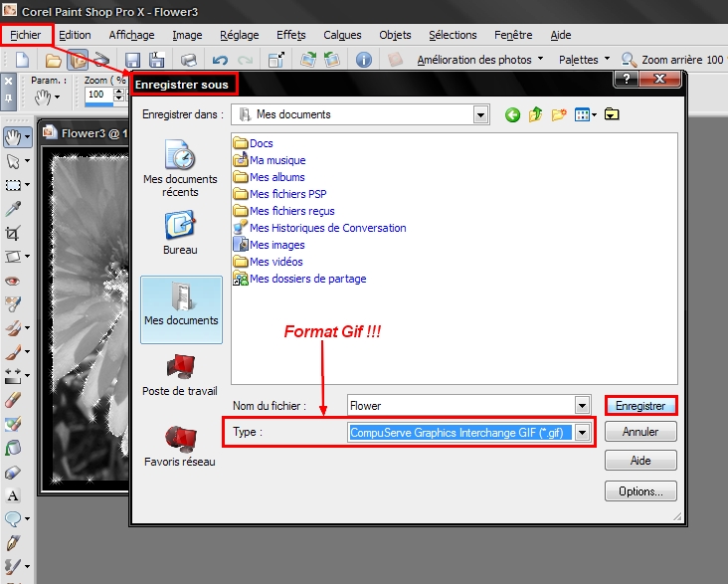Open Pan tool presets dropdown under Param.
The width and height of the screenshot is (728, 584).
coord(57,97)
